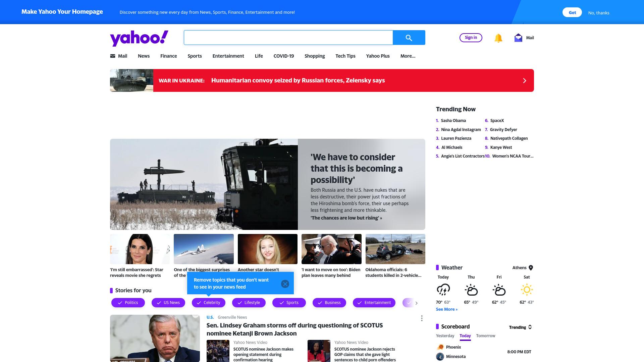This screenshot has width=644, height=362.
Task: Click trending topic Al Michaels
Action: [451, 147]
